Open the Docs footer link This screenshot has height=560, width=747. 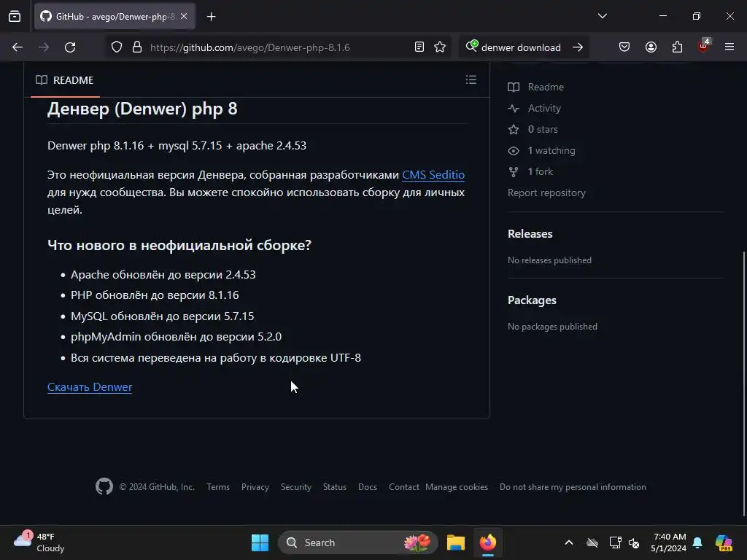[x=368, y=486]
